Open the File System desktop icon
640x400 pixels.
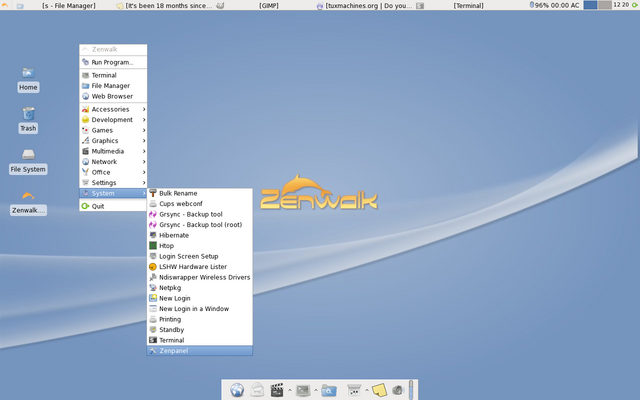click(28, 162)
